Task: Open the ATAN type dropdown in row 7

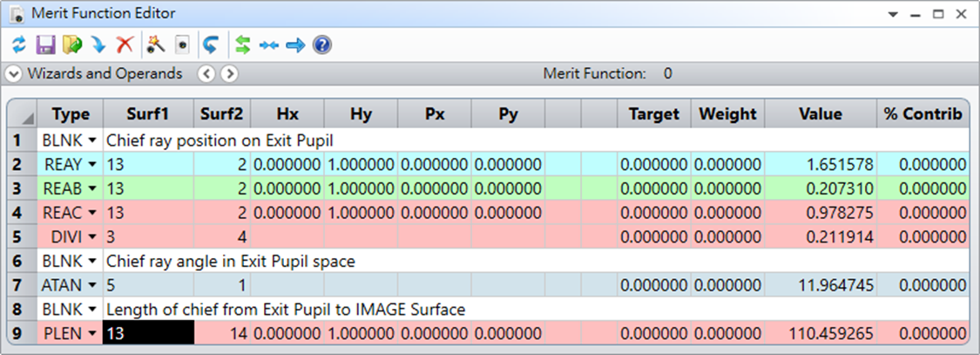Action: tap(92, 285)
